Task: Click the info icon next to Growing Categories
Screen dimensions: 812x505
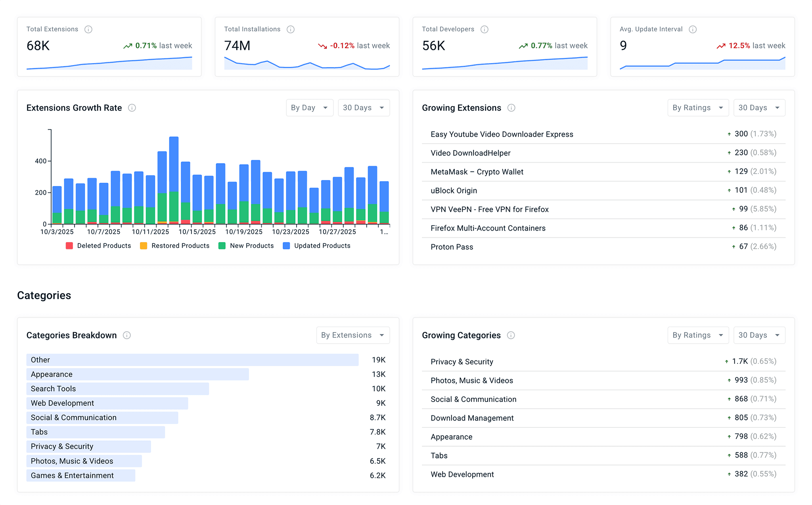Action: coord(511,335)
